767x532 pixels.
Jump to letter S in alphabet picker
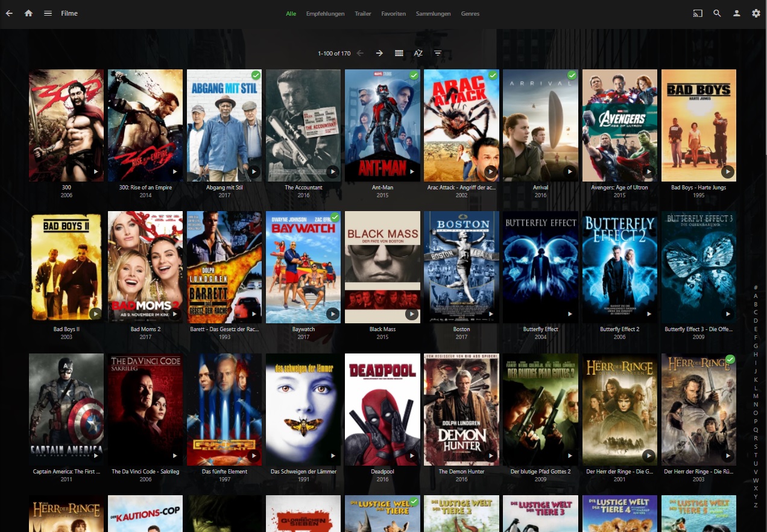pos(756,446)
